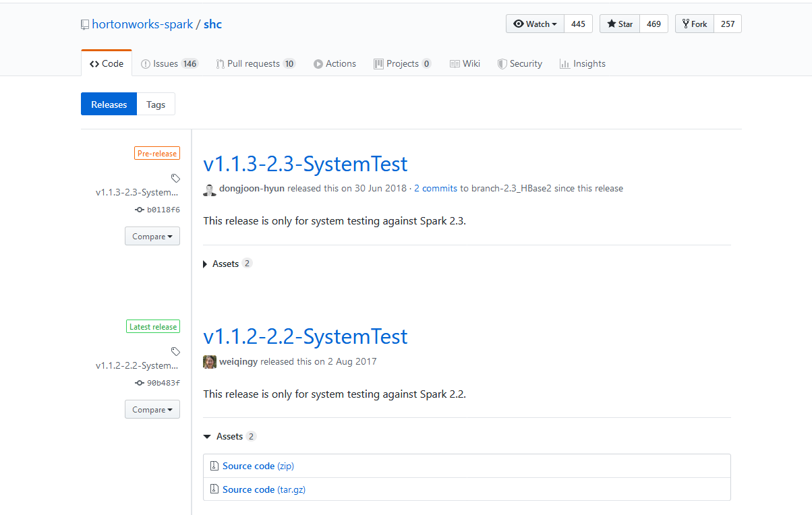Click the tag icon above v1.1.2-2.2-System

click(x=175, y=352)
